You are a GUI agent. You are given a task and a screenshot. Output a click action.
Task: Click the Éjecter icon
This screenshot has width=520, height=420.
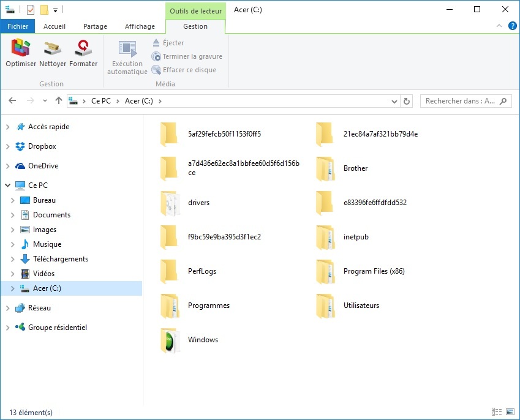tap(156, 42)
